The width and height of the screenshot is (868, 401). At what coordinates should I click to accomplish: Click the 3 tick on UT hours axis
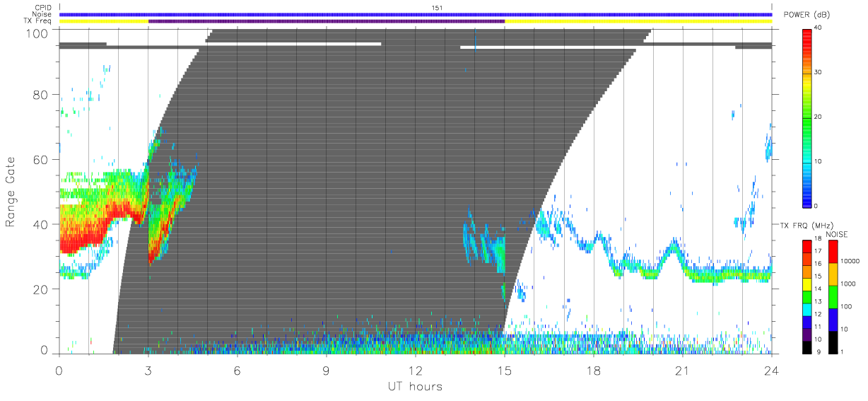pos(148,369)
